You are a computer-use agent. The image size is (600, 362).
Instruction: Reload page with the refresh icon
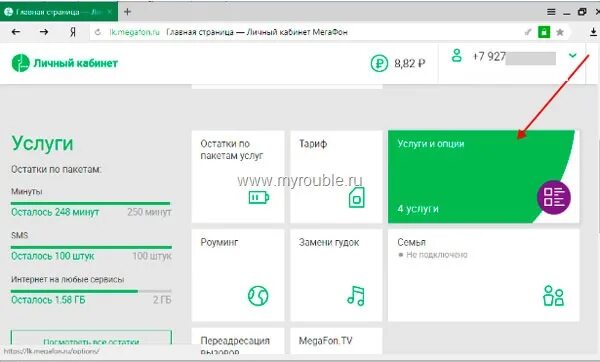pyautogui.click(x=98, y=33)
